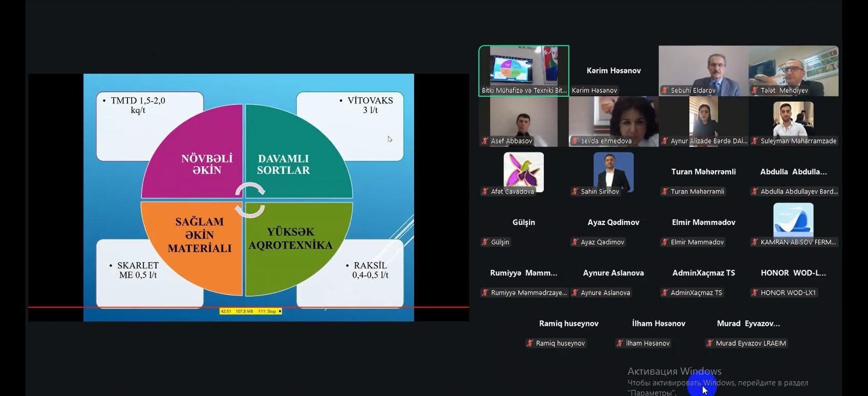Click the muted mic icon for İlham Həsənov

619,344
